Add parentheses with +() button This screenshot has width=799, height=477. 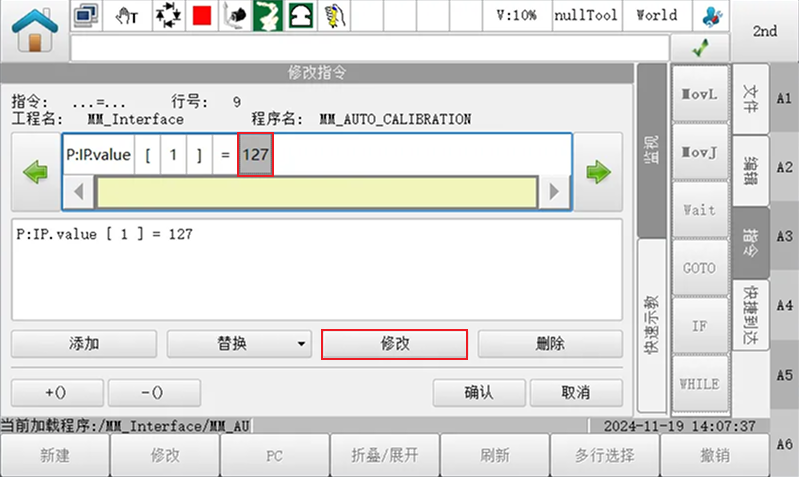tap(57, 392)
